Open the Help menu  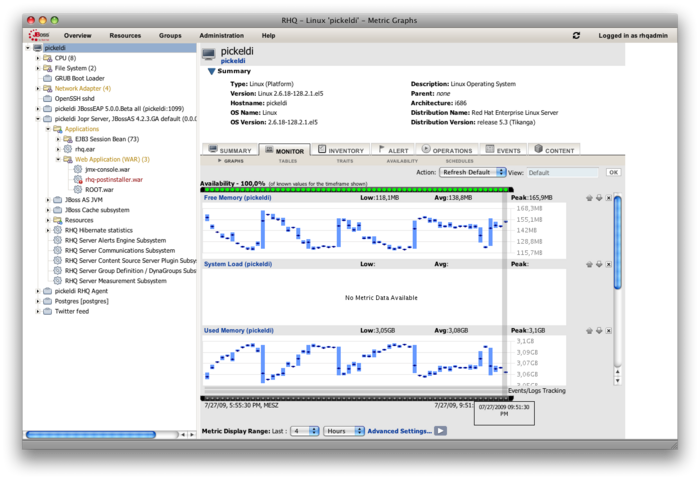(268, 35)
